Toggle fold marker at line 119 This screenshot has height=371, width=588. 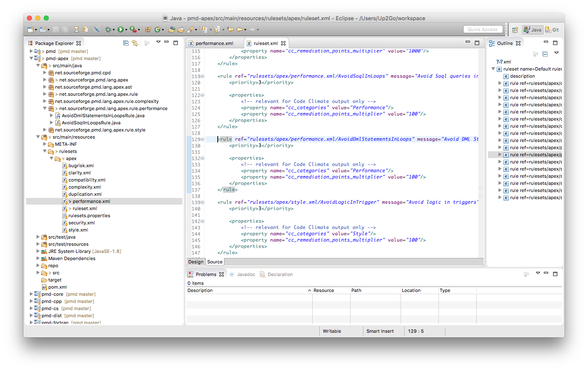click(x=203, y=76)
